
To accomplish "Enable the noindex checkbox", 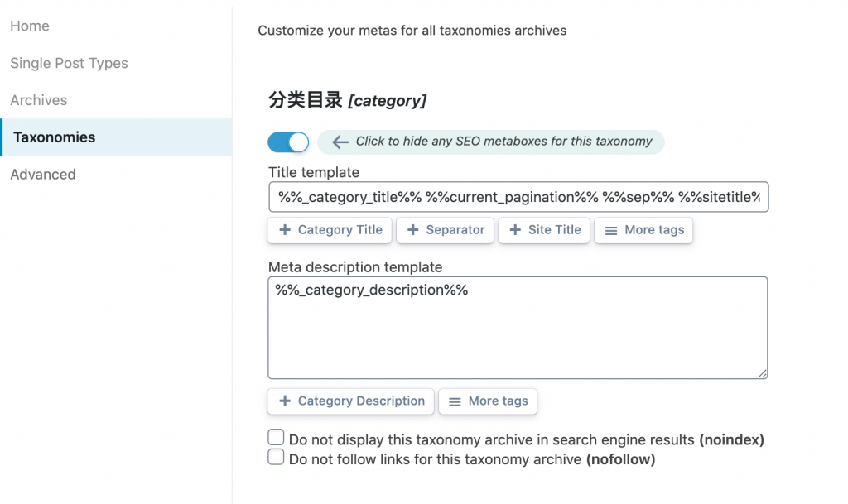I will pos(276,438).
